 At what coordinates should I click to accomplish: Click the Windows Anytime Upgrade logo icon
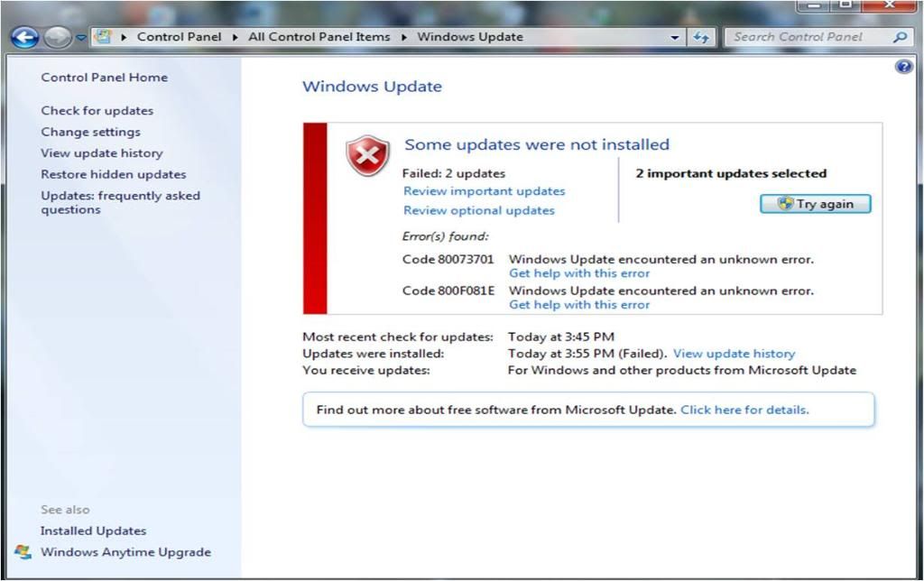[23, 552]
